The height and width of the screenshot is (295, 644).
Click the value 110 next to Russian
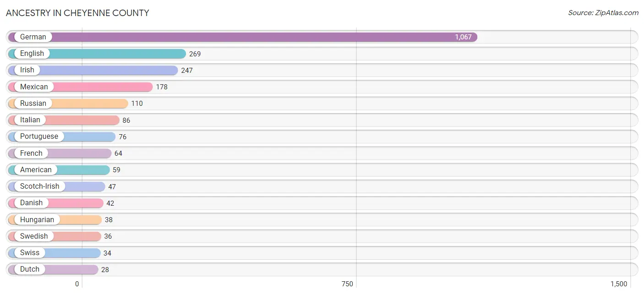[x=137, y=104]
